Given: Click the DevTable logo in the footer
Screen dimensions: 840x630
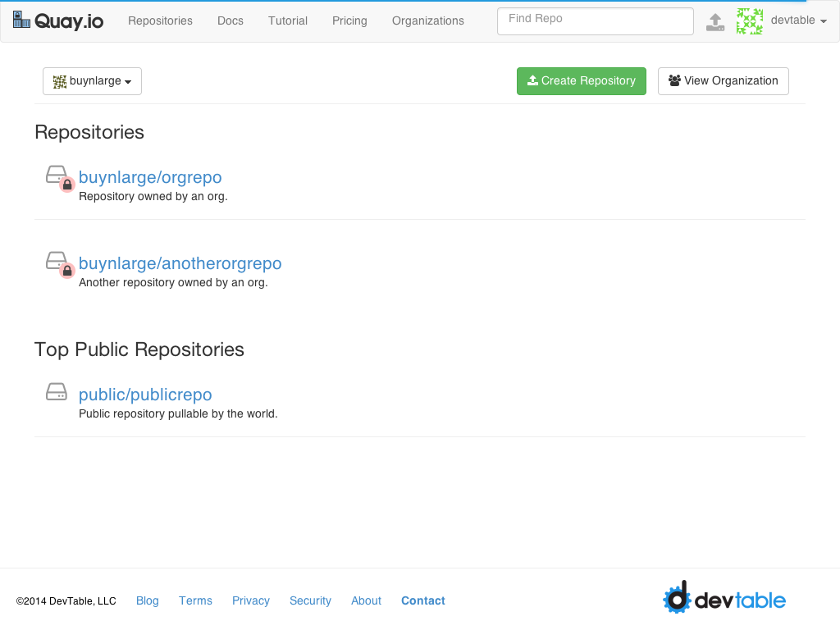Looking at the screenshot, I should click(x=724, y=597).
